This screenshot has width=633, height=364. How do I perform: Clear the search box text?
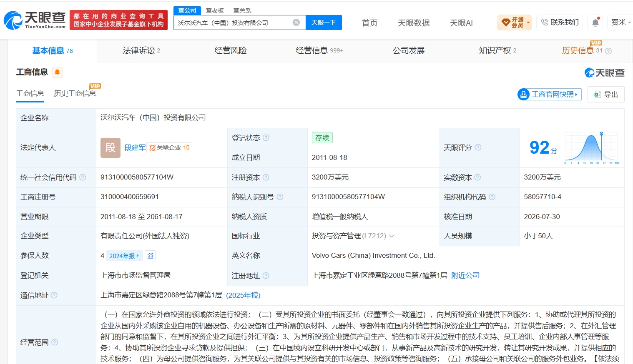(296, 22)
